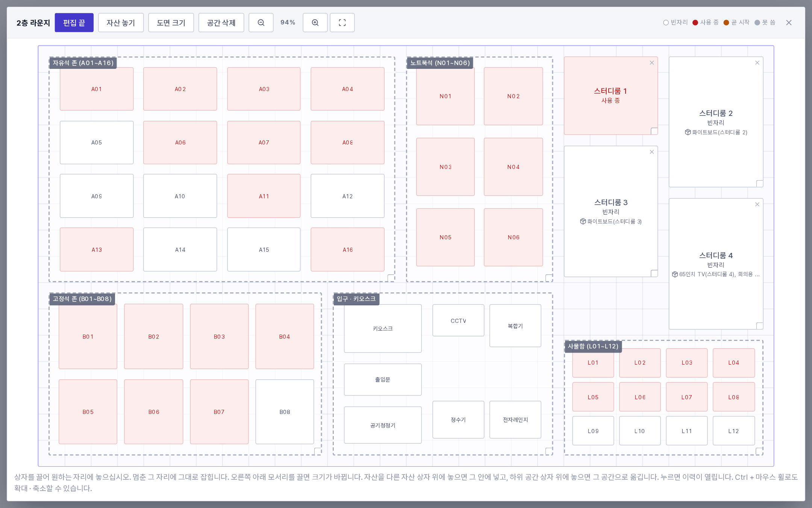Click the X icon on 스터디룸 2
Viewport: 812px width, 508px height.
757,63
